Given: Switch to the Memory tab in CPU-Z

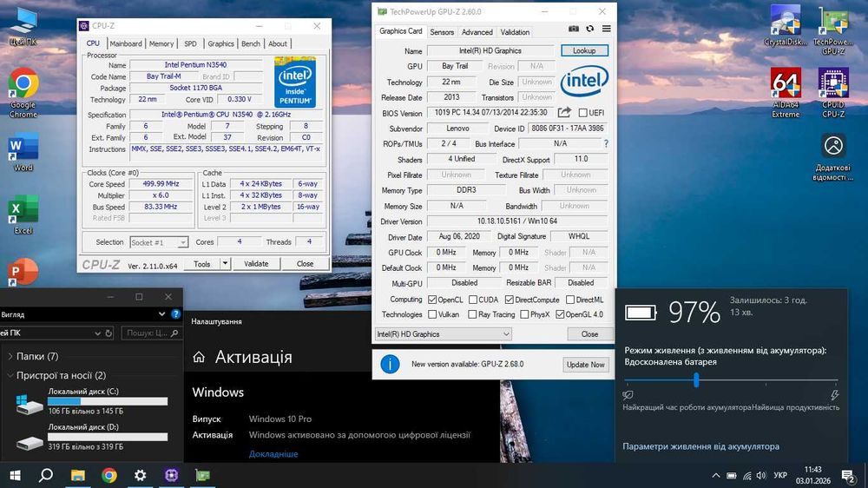Looking at the screenshot, I should pos(161,43).
